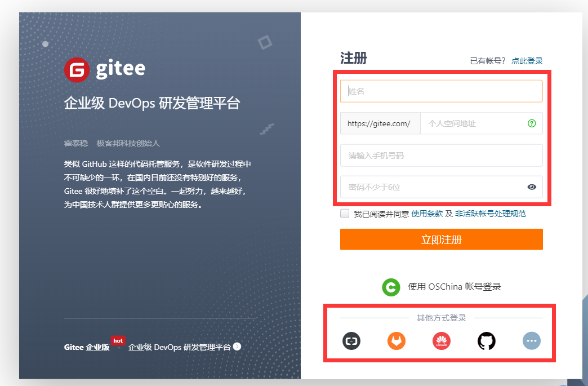The height and width of the screenshot is (386, 588).
Task: Show more login methods ellipsis icon
Action: coord(531,341)
